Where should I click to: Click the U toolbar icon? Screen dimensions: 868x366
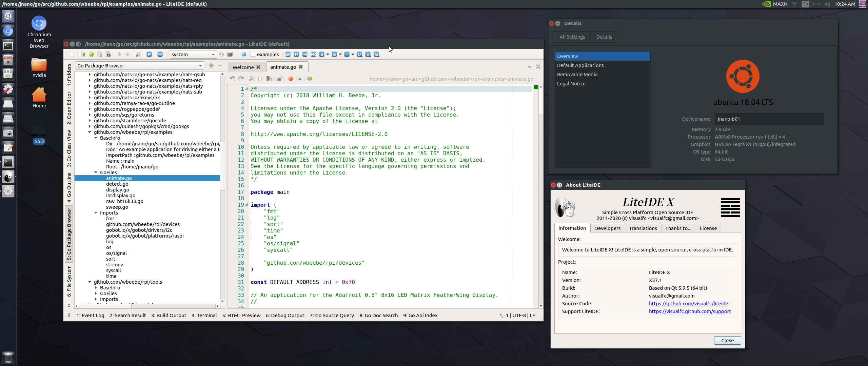(360, 54)
